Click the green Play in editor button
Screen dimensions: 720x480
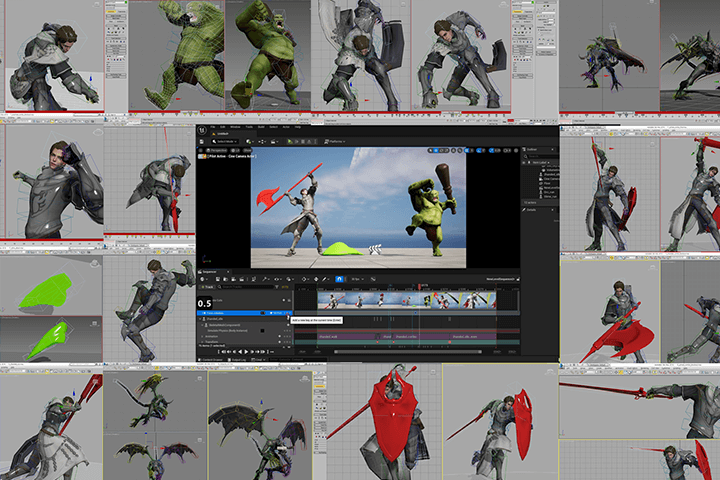[x=290, y=141]
